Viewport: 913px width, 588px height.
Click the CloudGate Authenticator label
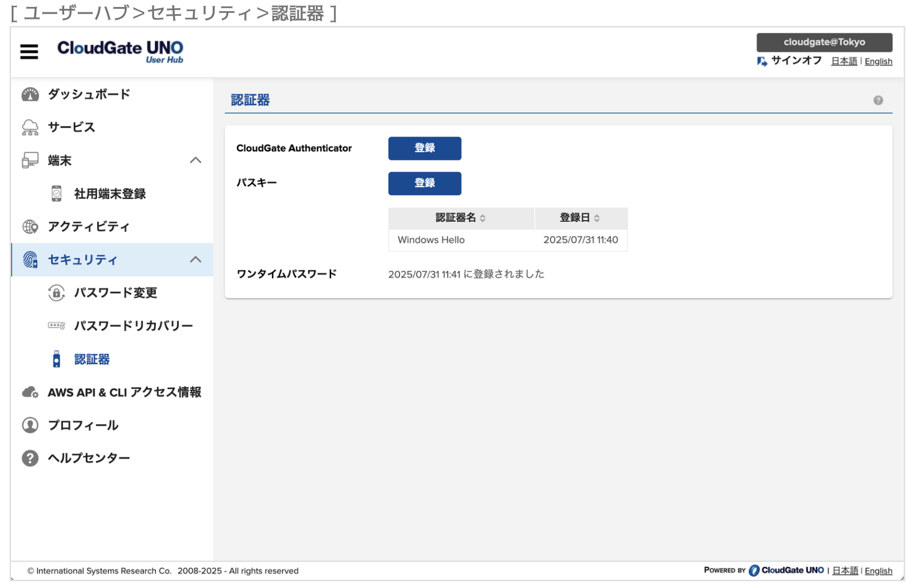pyautogui.click(x=294, y=148)
